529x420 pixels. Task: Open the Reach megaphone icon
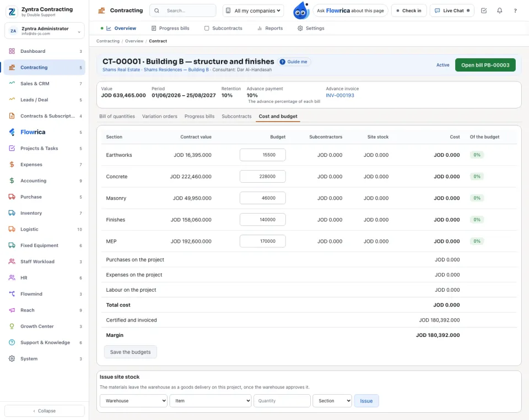click(12, 310)
